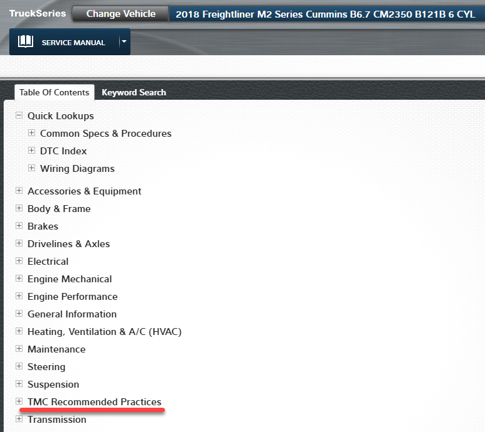Select the Engine Mechanical label
This screenshot has height=432, width=485.
tap(70, 279)
